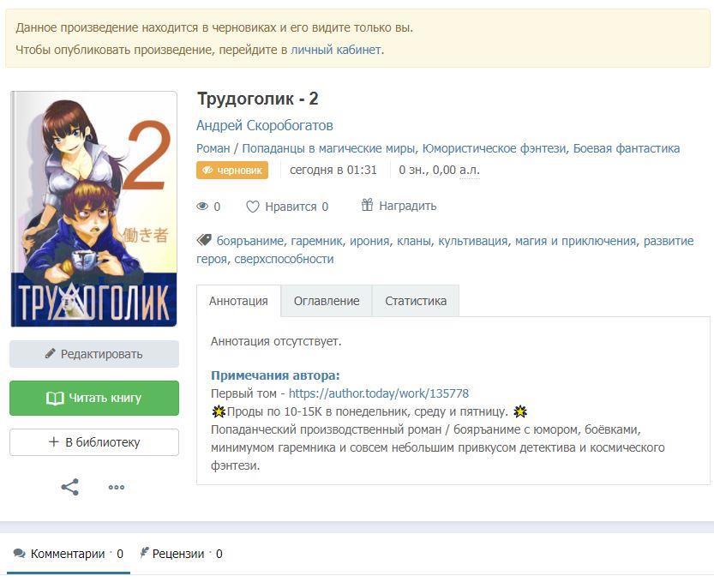Open the Comments section tab
The width and height of the screenshot is (714, 588).
click(x=69, y=554)
